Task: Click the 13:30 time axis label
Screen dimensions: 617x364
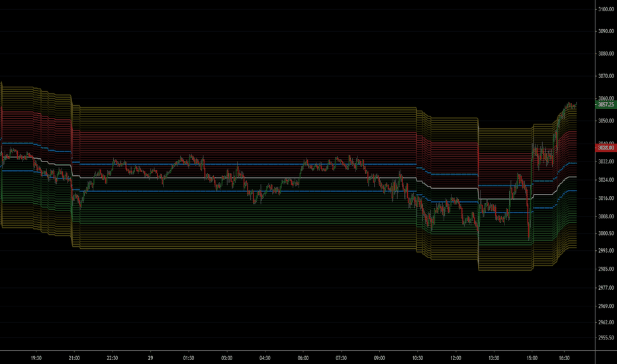Action: click(494, 358)
